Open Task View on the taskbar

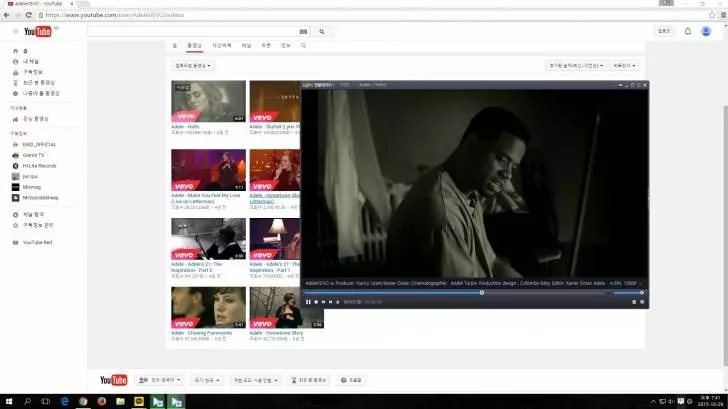46,402
